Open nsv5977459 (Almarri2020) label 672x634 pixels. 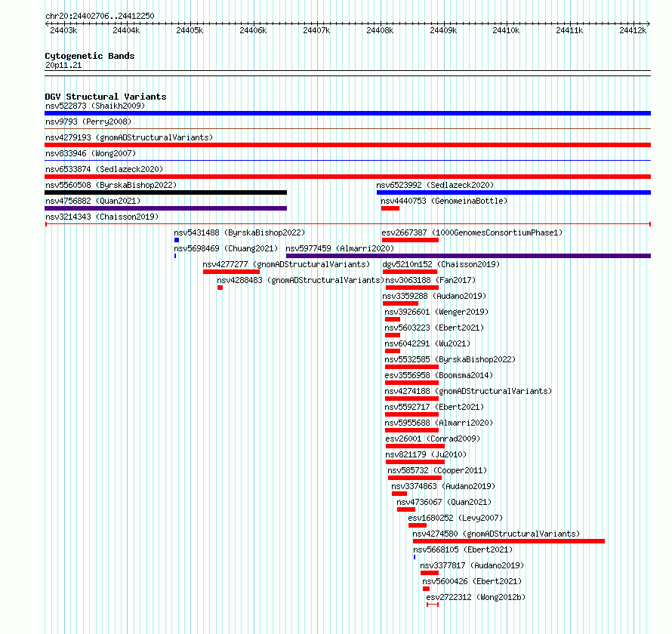pos(340,248)
